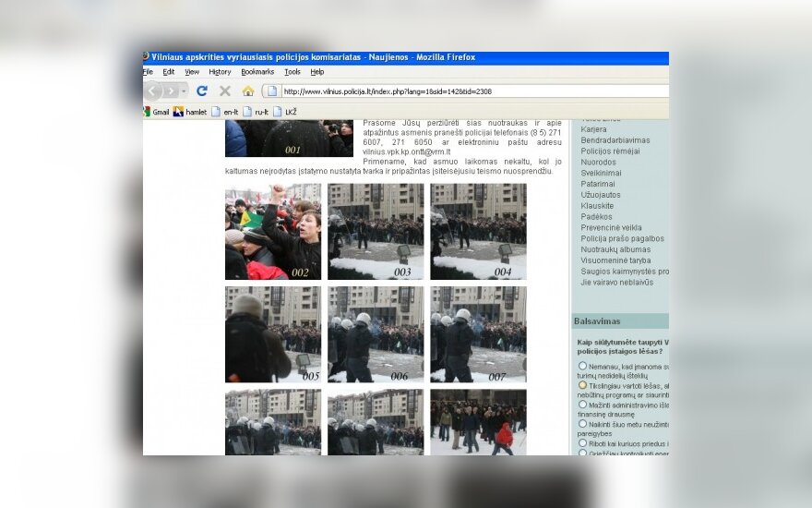The image size is (812, 508).
Task: Select the 'Mažinti administravimo' poll option
Action: pyautogui.click(x=582, y=405)
